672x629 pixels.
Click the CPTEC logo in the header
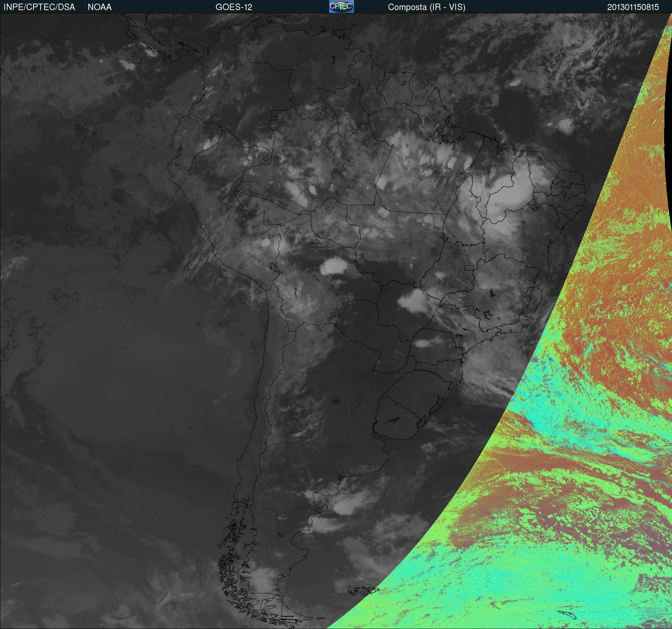tap(341, 6)
